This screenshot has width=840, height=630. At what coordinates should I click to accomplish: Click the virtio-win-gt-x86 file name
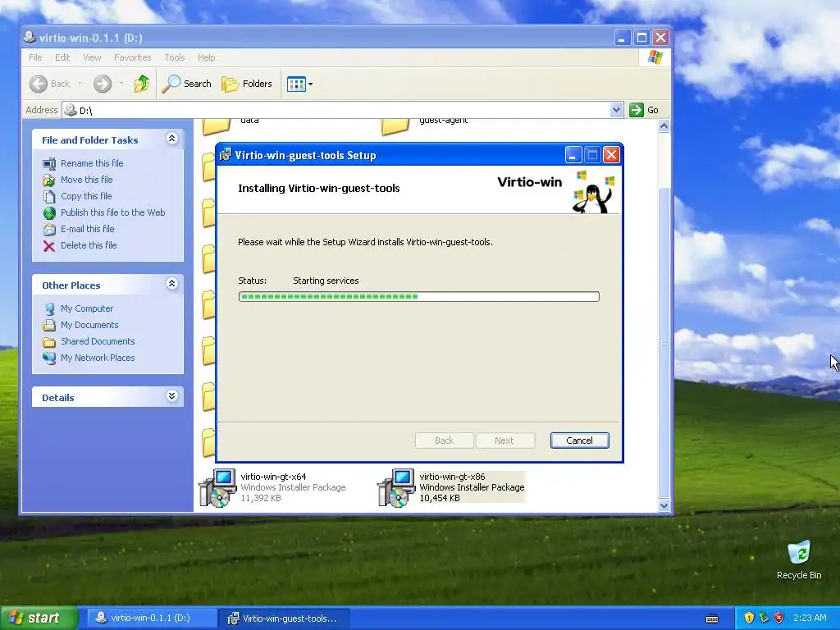click(452, 477)
